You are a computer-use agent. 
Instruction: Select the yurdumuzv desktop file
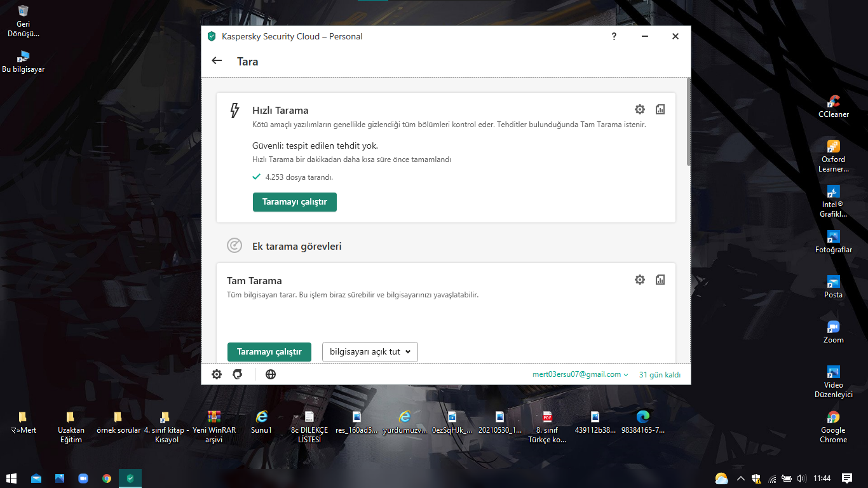(x=405, y=422)
